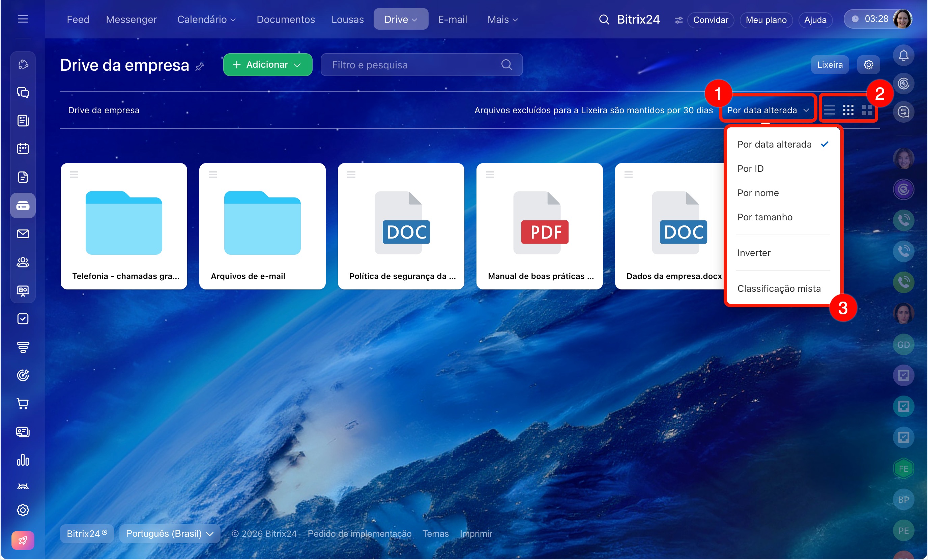Image resolution: width=928 pixels, height=560 pixels.
Task: Choose Classificação mista in sort menu
Action: pos(779,288)
